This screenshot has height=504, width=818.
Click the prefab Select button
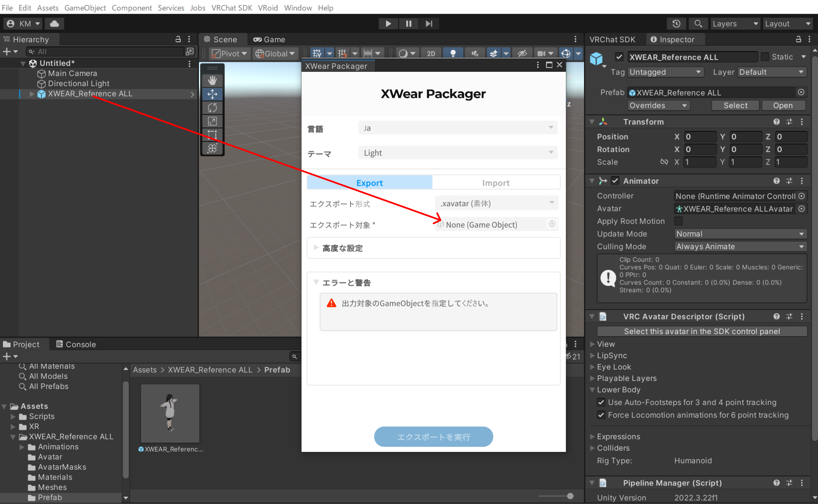[735, 106]
